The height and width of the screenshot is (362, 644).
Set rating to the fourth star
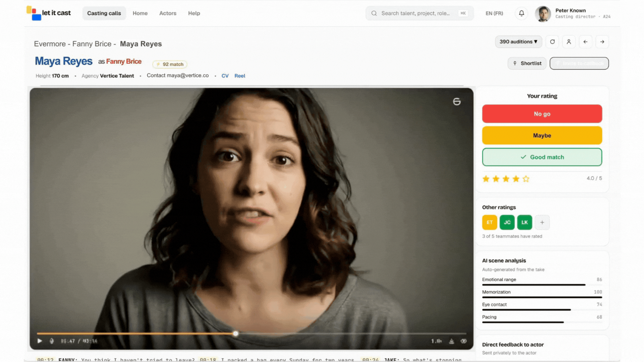[516, 179]
